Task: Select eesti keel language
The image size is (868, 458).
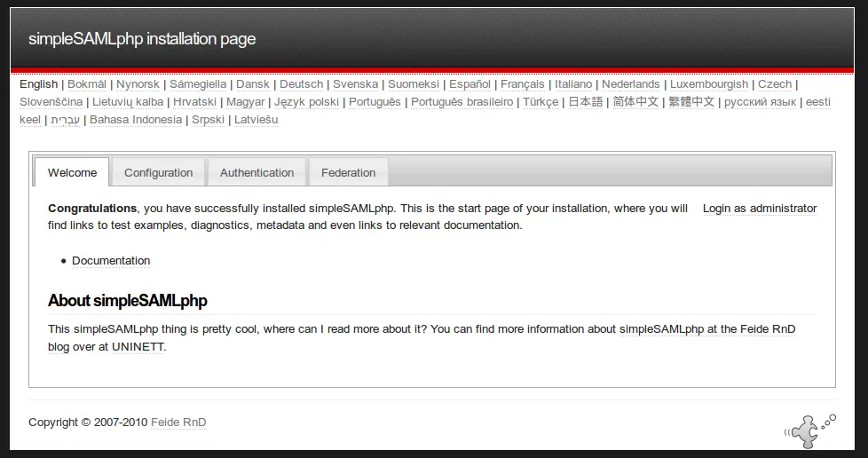Action: click(817, 102)
